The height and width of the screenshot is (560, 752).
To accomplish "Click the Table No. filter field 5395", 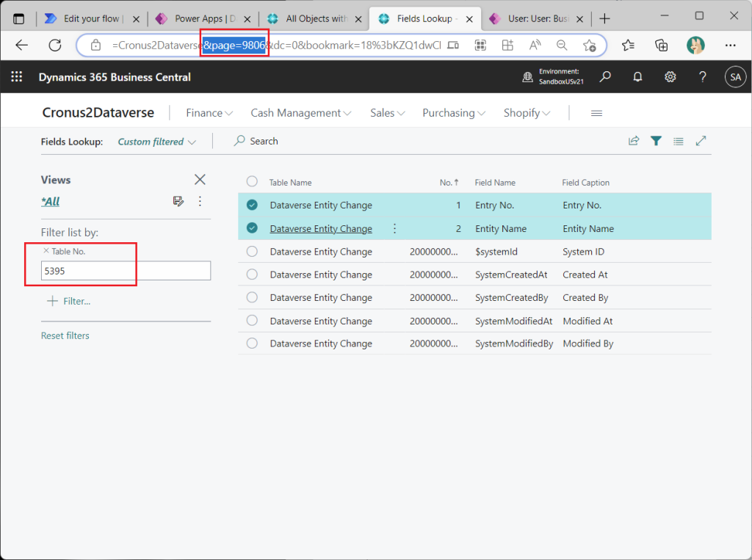I will (126, 271).
